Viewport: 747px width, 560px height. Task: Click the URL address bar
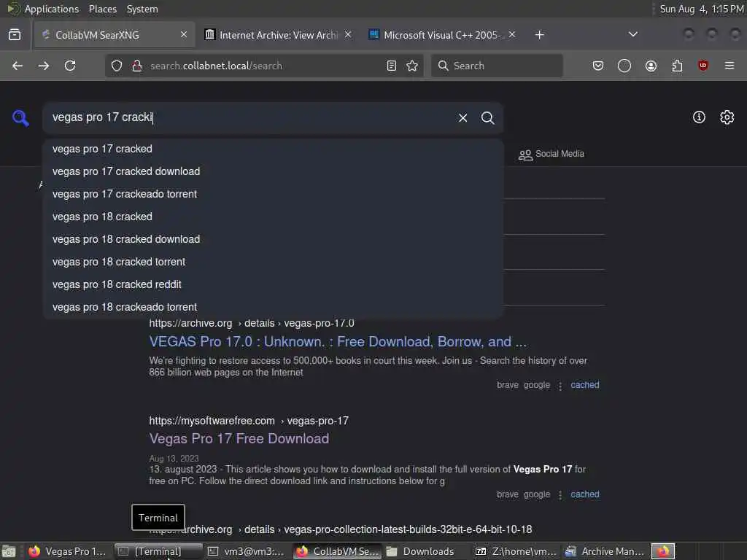263,66
